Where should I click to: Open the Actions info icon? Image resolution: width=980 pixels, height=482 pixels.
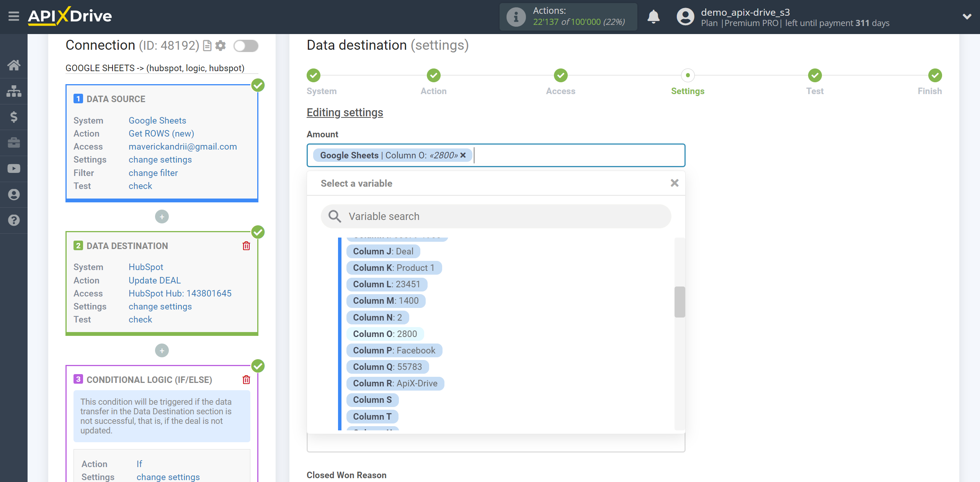point(516,17)
